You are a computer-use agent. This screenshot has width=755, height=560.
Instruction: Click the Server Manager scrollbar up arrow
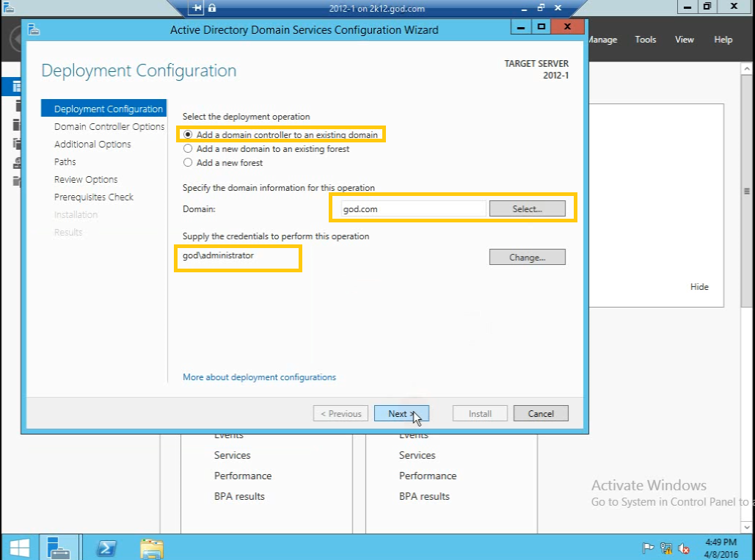coord(747,68)
